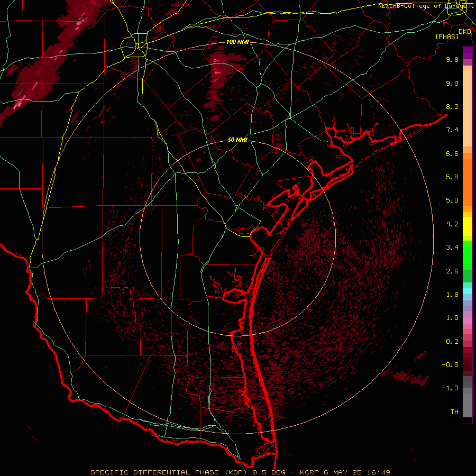Click the 1.8 value on color scale
This screenshot has width=476, height=476.
(452, 295)
